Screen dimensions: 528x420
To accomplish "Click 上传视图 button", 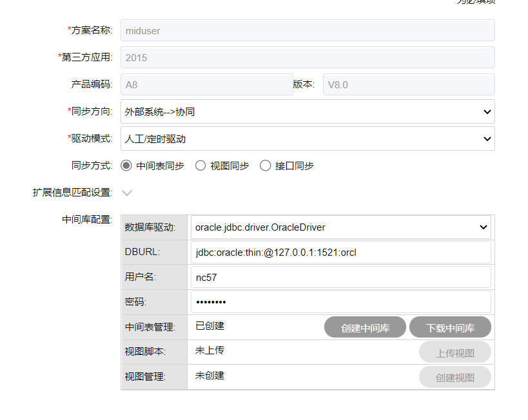I will tap(455, 352).
